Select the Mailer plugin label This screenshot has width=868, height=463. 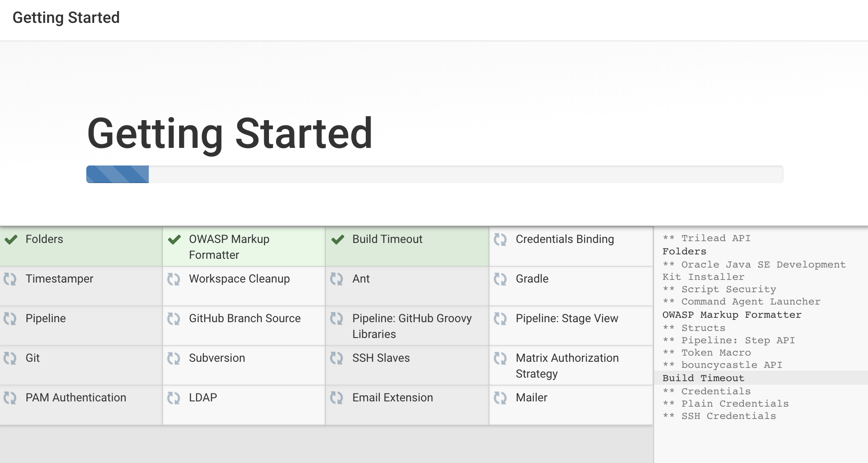(532, 397)
